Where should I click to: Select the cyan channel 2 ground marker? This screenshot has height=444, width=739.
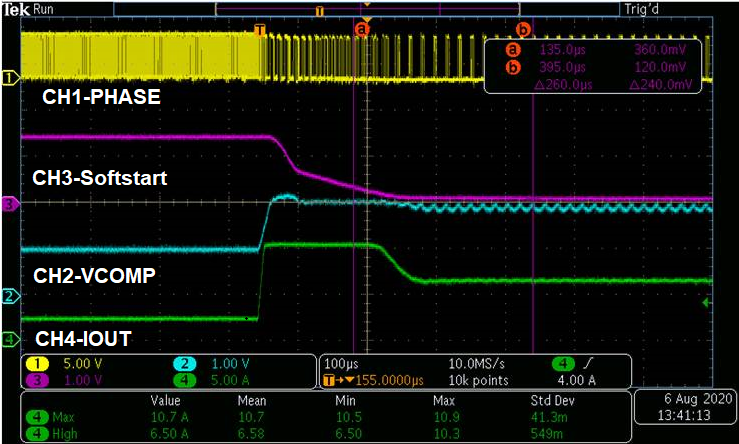9,296
